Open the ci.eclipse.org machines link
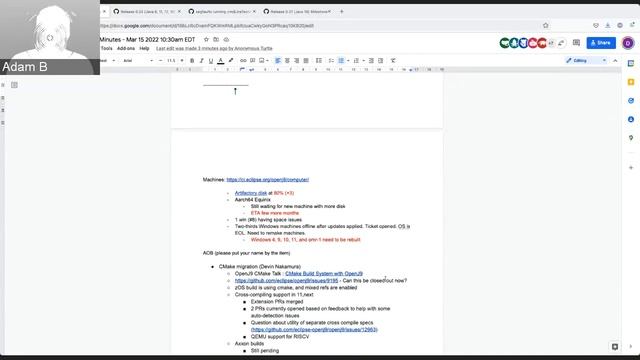 pos(268,180)
